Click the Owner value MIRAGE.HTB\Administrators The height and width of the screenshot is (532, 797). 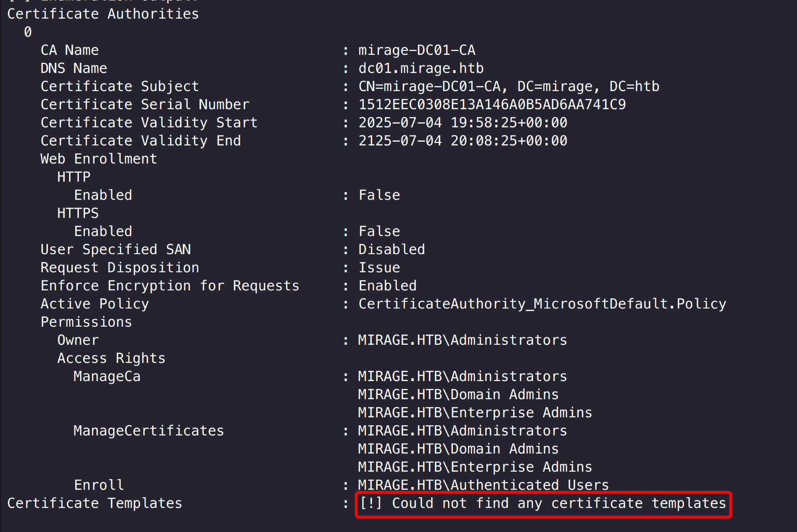tap(462, 340)
